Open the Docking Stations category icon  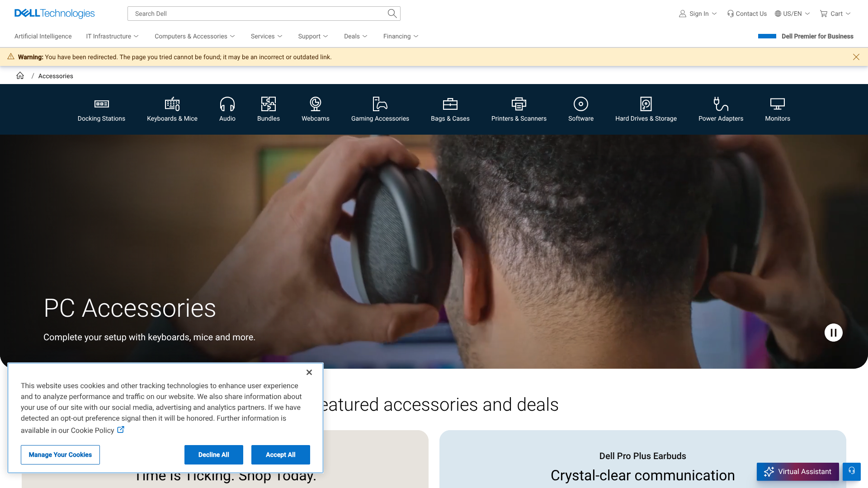[101, 104]
